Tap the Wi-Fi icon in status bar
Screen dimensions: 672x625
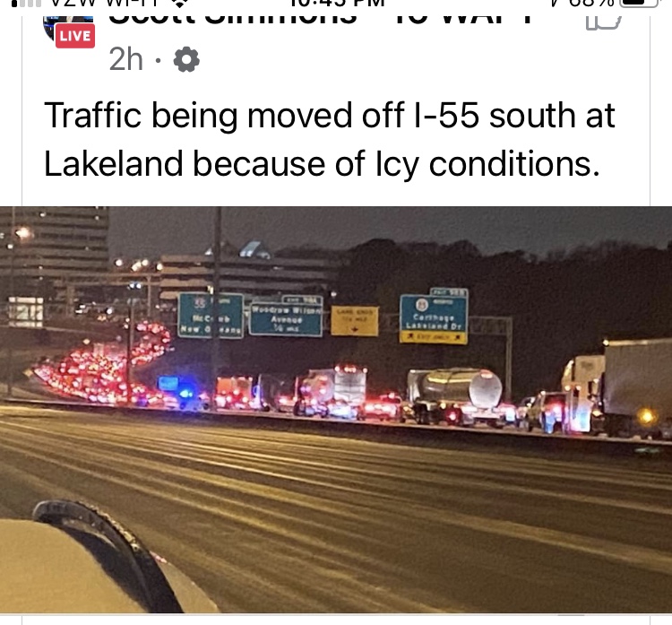tap(180, 4)
